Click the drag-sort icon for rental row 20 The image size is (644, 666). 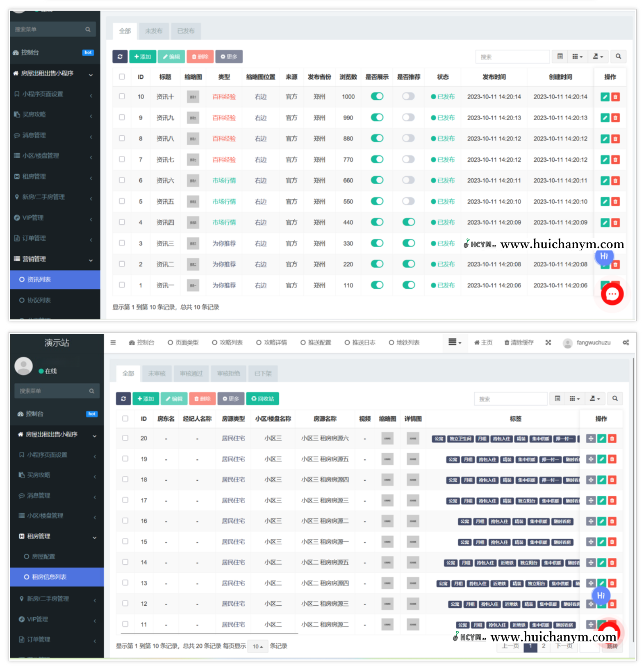[590, 439]
